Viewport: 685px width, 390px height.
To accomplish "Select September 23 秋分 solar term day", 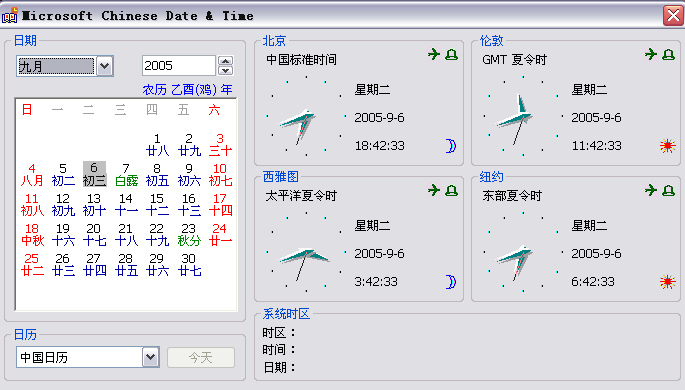I will pos(189,235).
